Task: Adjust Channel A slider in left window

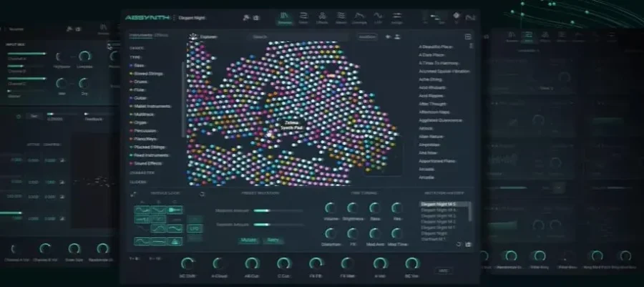Action: [x=26, y=54]
